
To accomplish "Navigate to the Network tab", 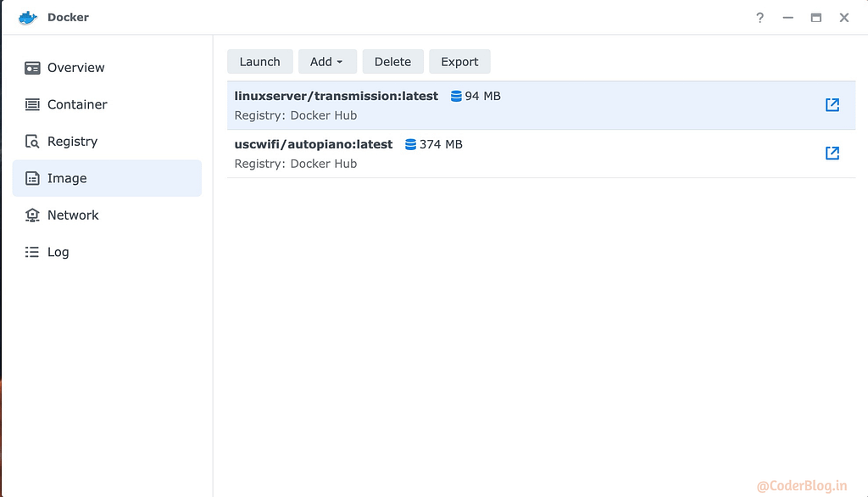I will tap(107, 215).
